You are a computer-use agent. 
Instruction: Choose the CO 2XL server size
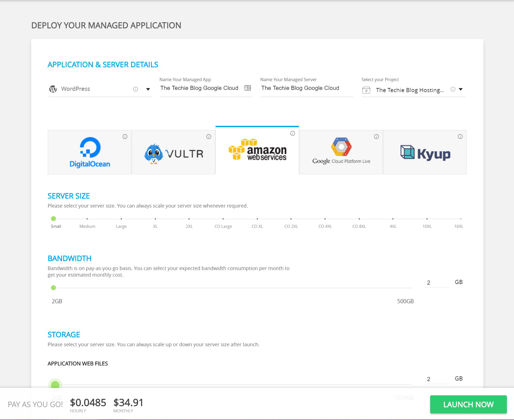click(291, 226)
